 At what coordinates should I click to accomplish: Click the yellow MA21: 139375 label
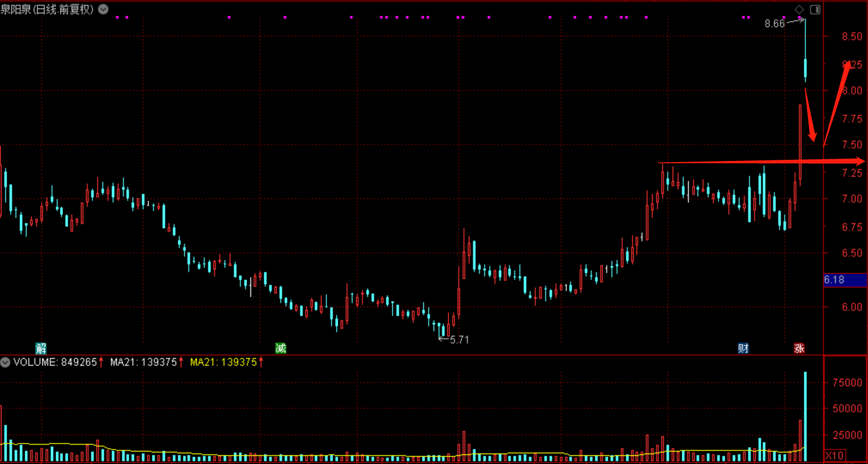click(224, 362)
